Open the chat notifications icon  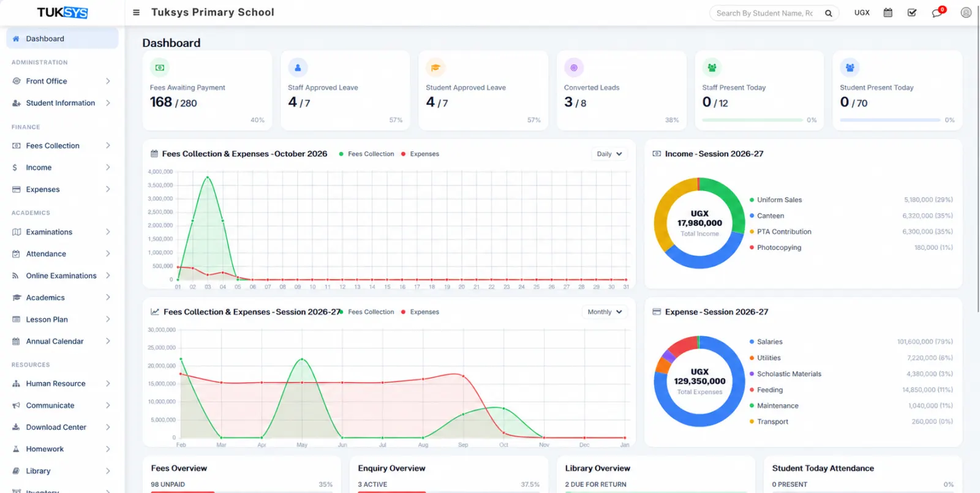point(938,12)
